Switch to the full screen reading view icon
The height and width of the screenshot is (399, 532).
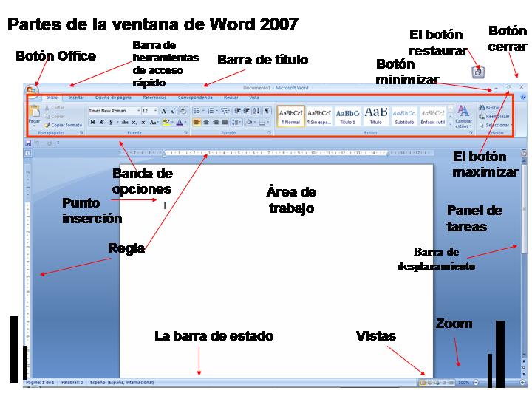coord(430,383)
